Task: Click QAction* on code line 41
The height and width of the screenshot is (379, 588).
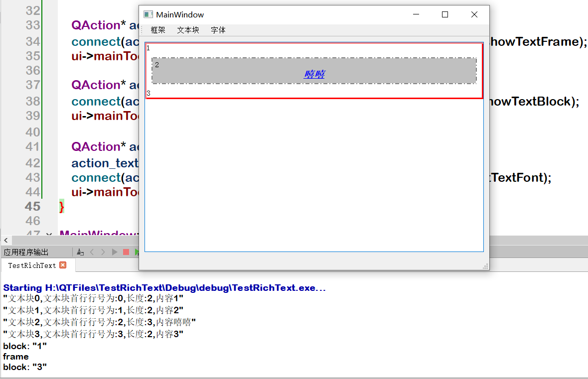Action: pos(99,146)
